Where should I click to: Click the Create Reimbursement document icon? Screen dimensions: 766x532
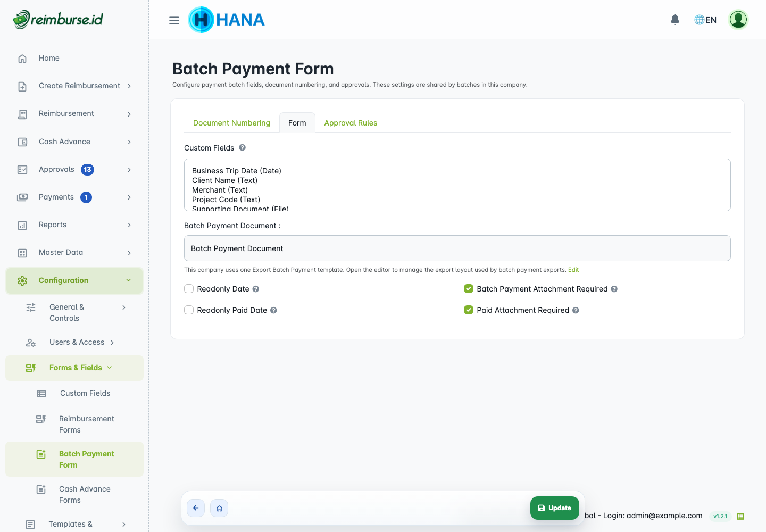point(22,86)
